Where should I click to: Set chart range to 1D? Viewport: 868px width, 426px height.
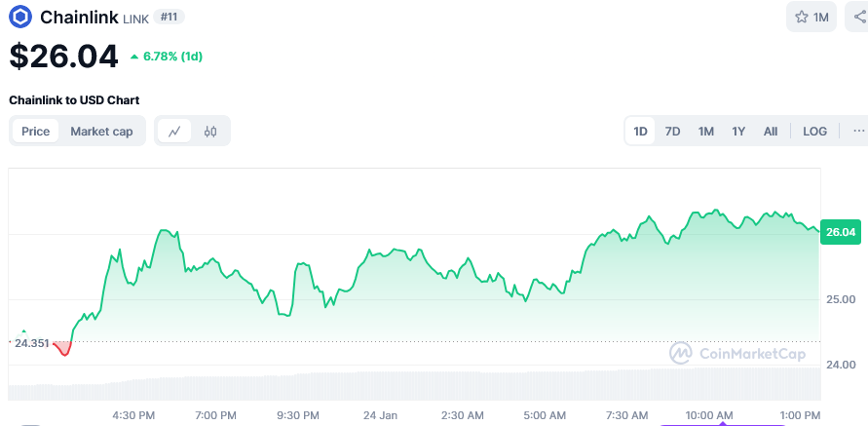pyautogui.click(x=640, y=132)
